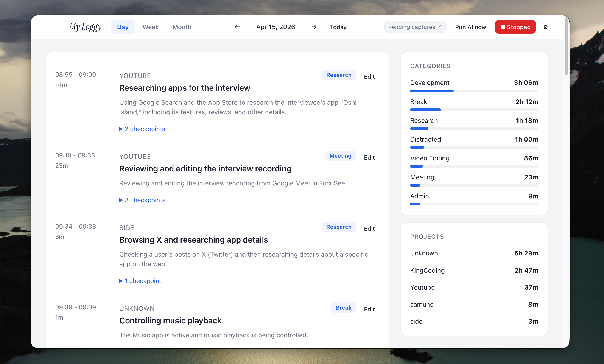
Task: Switch to the Month tab
Action: (x=182, y=27)
